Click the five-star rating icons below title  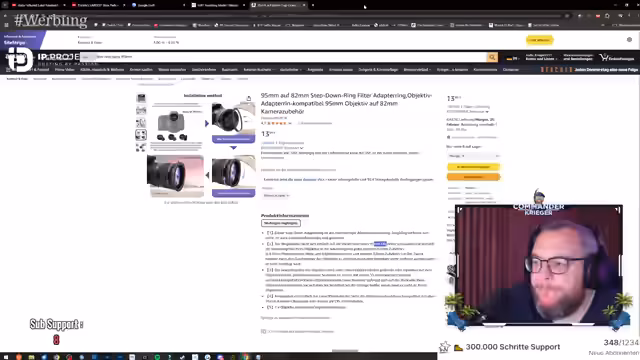(276, 123)
